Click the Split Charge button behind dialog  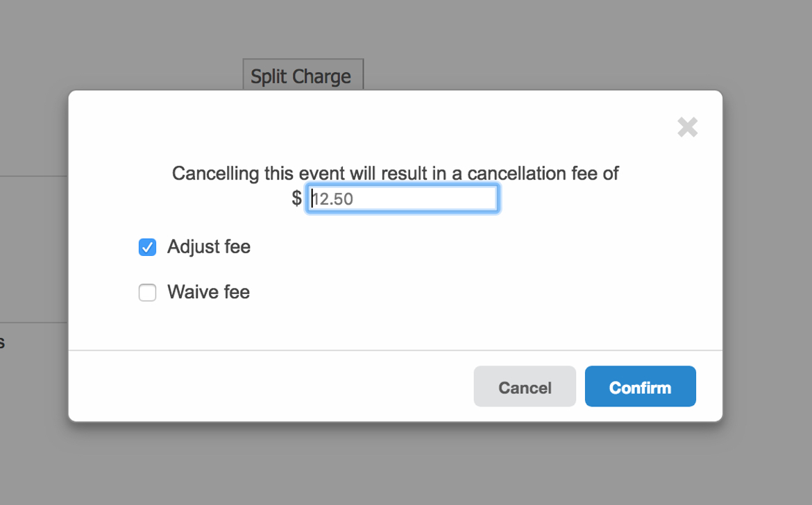(x=303, y=75)
